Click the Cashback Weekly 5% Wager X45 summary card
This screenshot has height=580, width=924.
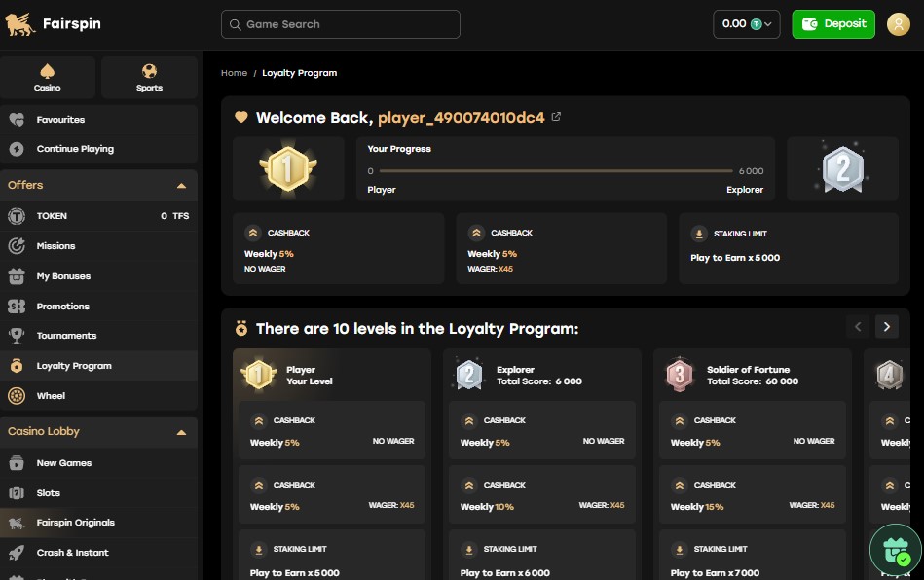561,248
